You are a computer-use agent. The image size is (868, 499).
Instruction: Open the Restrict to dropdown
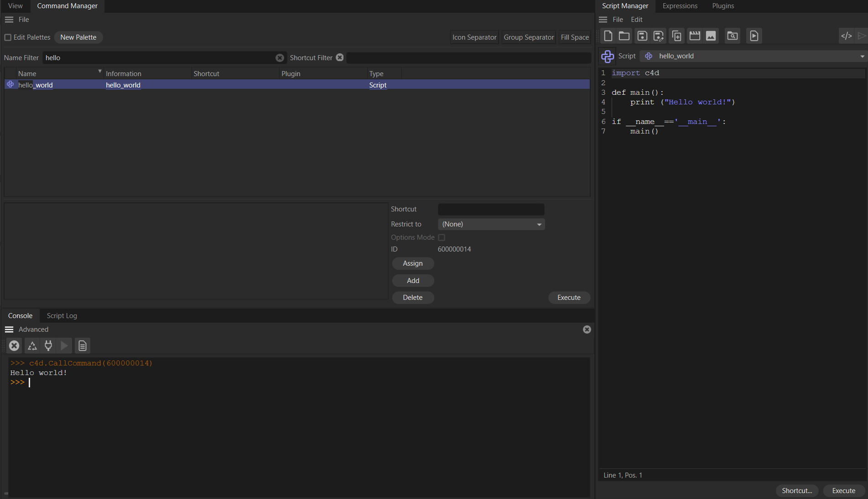pos(491,224)
